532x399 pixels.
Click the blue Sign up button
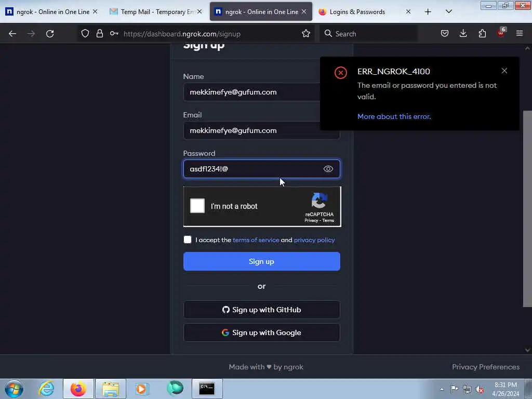[x=262, y=261]
